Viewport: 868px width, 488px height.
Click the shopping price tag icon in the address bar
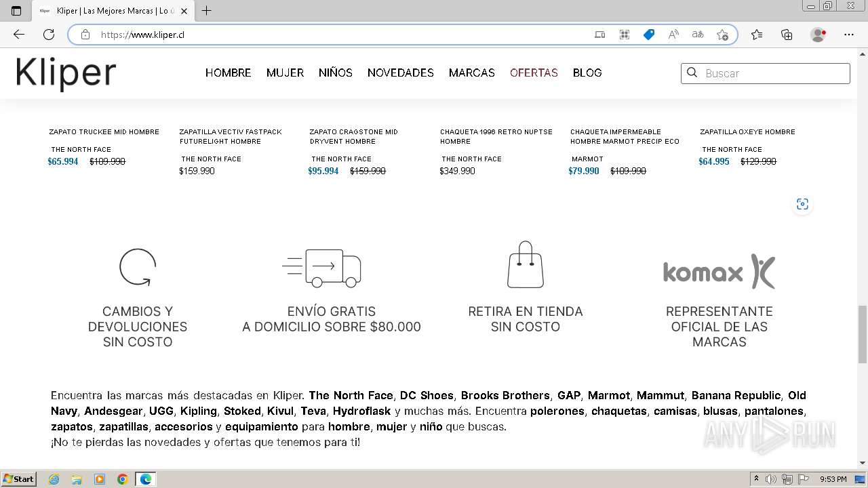tap(649, 35)
